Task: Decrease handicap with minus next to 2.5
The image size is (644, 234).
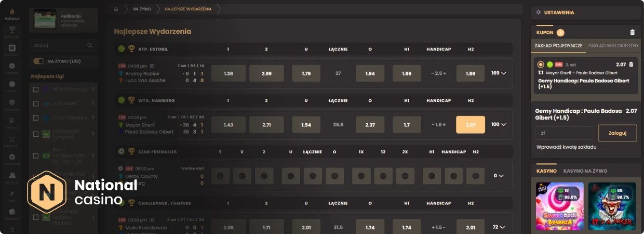Action: coord(433,73)
